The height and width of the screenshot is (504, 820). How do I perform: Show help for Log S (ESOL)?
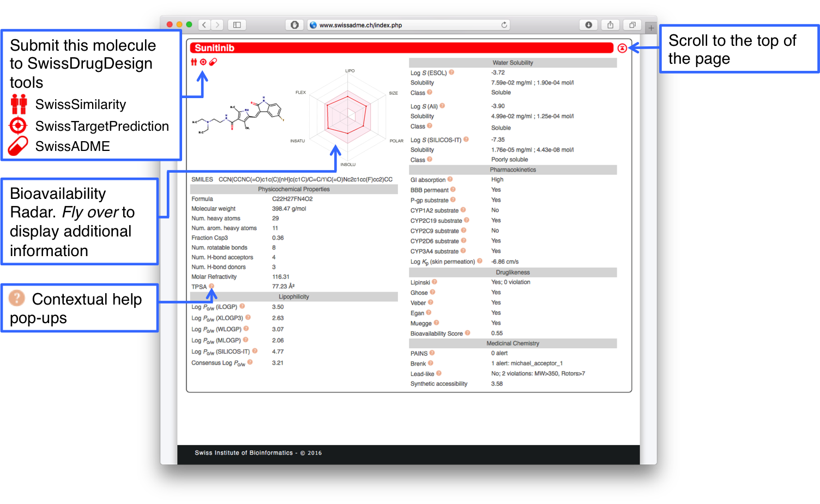[x=451, y=72]
